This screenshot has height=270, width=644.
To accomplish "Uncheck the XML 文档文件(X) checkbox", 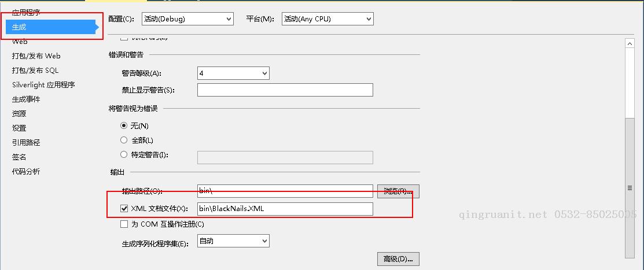I will pyautogui.click(x=124, y=209).
